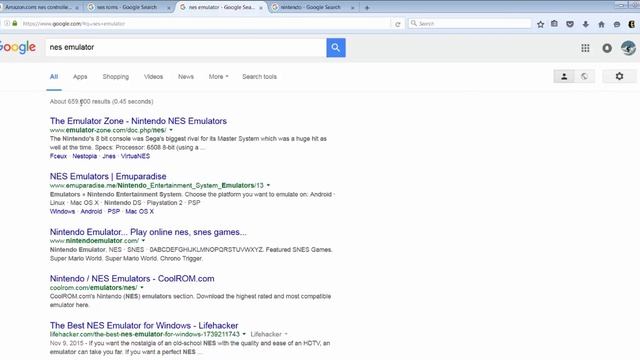The width and height of the screenshot is (640, 360).
Task: Hide private results with globe icon
Action: (x=584, y=76)
